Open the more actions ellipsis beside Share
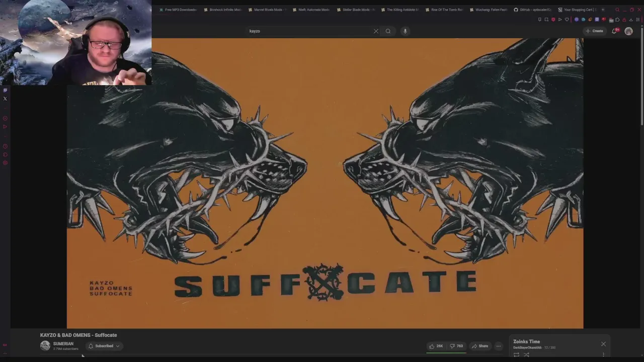Viewport: 644px width, 362px height. pos(499,346)
